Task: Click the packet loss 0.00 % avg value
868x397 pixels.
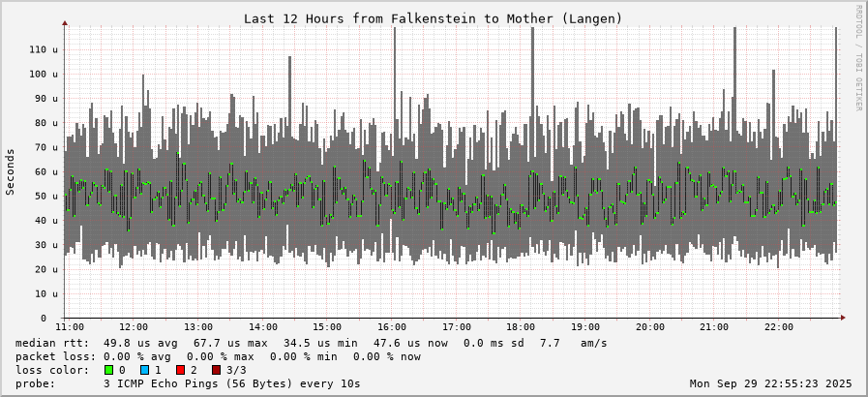Action: click(x=137, y=356)
